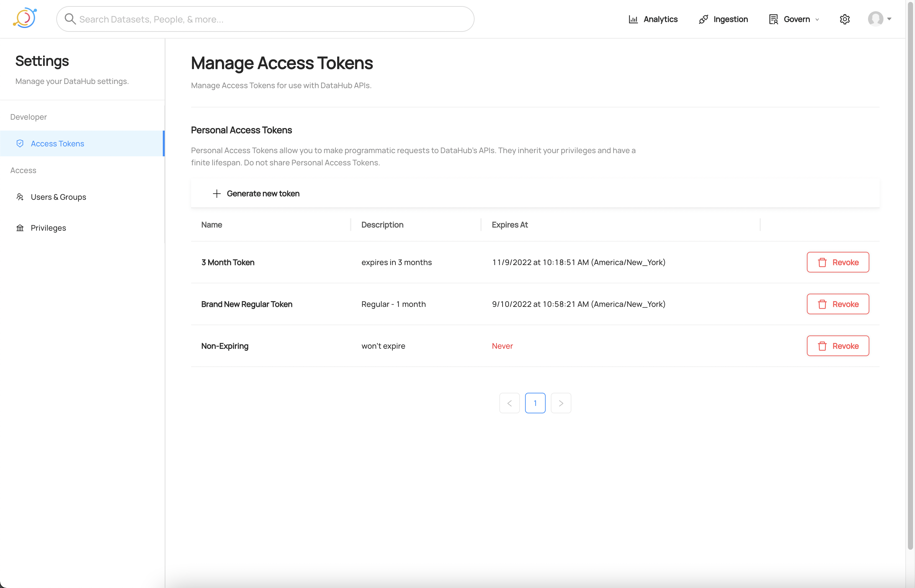
Task: Click the Brand New Regular Token name
Action: click(x=247, y=304)
